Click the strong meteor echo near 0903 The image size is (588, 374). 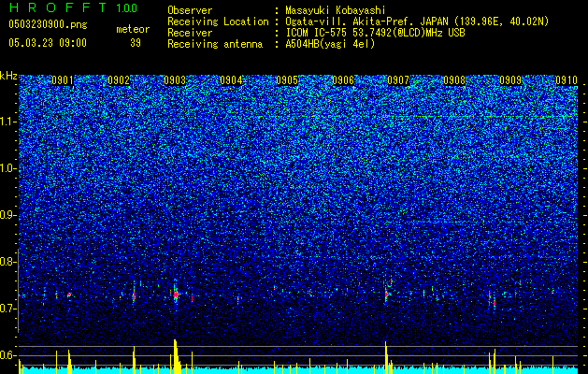176,295
